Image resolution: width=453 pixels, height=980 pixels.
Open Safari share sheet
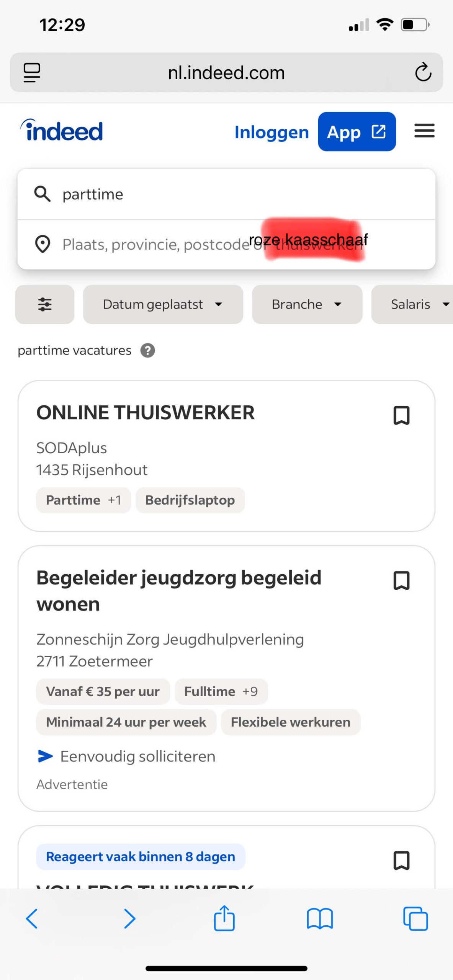coord(224,918)
